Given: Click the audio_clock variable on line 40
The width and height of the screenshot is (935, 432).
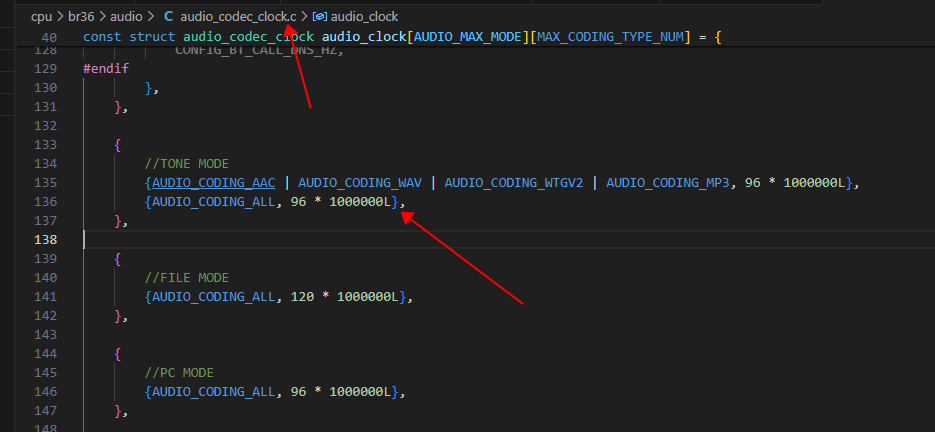Looking at the screenshot, I should (364, 37).
